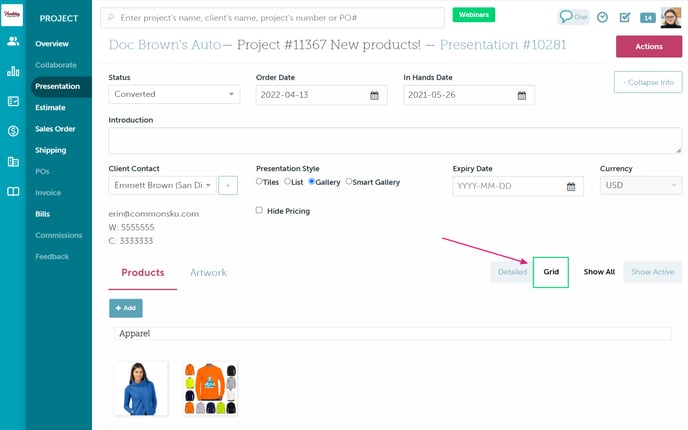Open the Currency USD dropdown
This screenshot has height=430, width=688.
(640, 185)
